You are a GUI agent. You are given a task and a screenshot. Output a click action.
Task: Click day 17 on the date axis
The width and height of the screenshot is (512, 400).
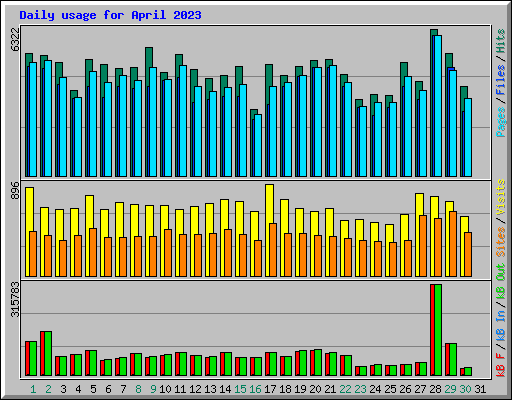click(270, 389)
